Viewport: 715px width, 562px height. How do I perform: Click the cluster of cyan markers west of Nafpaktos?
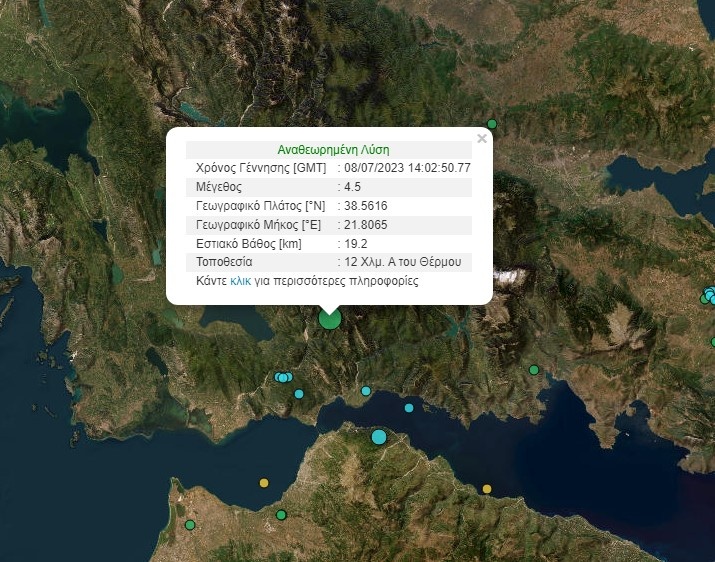283,377
